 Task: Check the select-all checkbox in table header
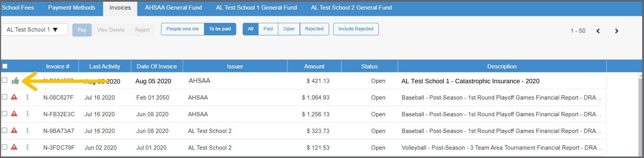(5, 66)
